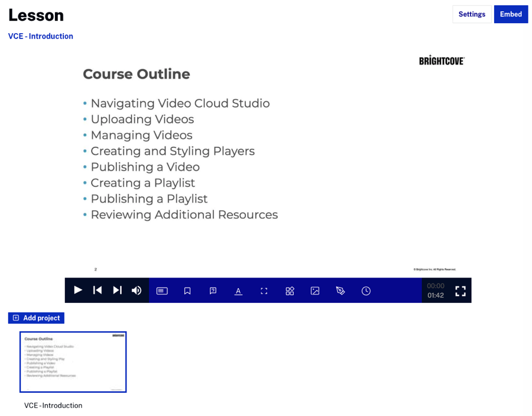Screen dimensions: 532x416
Task: Click the dashed square hotspot icon
Action: tap(264, 291)
